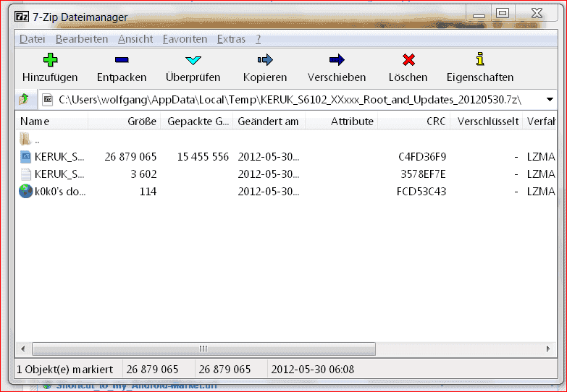
Task: Click the horizontal scrollbar left arrow
Action: 23,349
